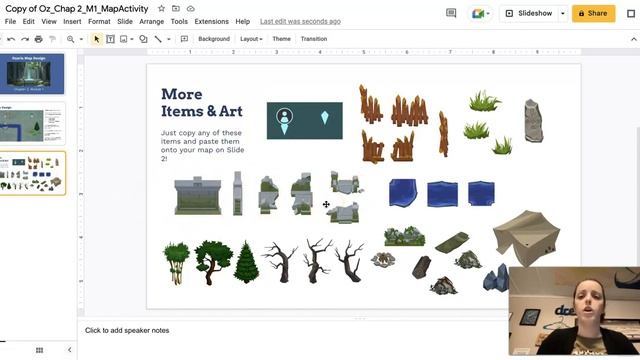
Task: Open Slideshow options dropdown arrow
Action: tap(562, 13)
